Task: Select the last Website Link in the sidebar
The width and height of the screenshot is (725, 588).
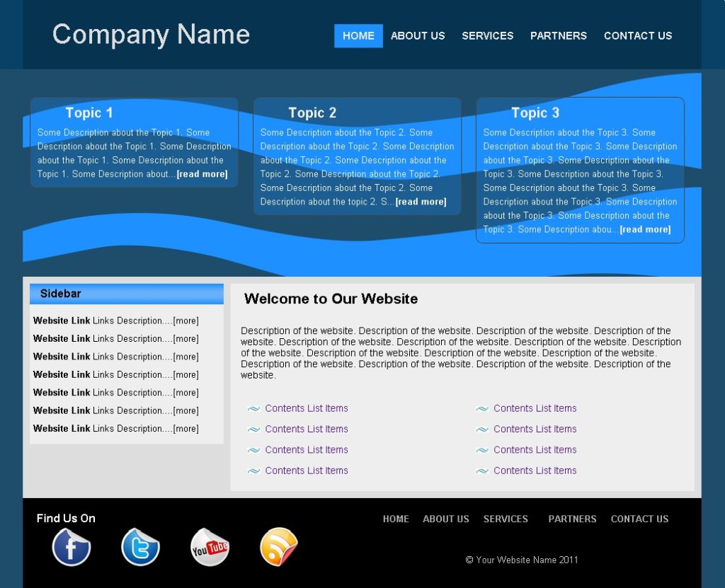Action: pyautogui.click(x=61, y=428)
